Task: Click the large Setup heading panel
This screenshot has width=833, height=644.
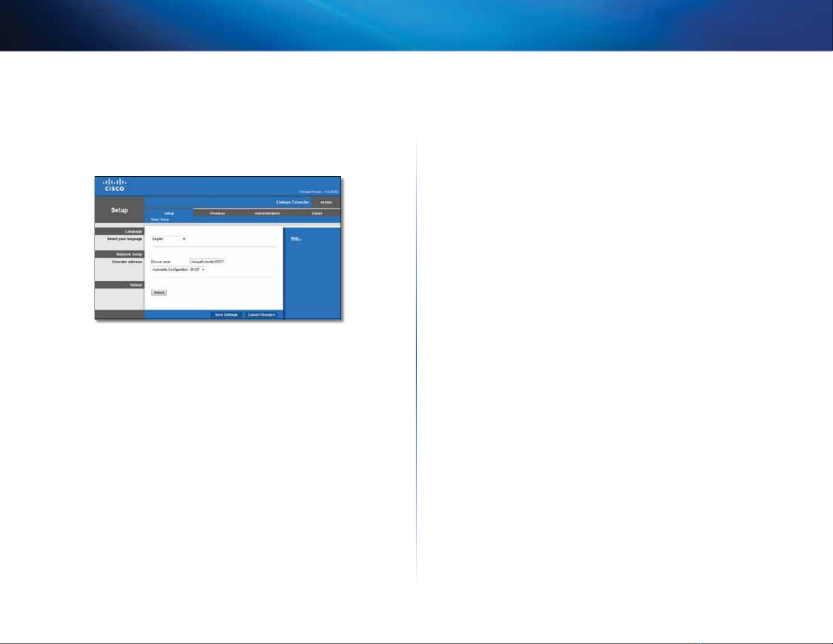Action: [119, 210]
